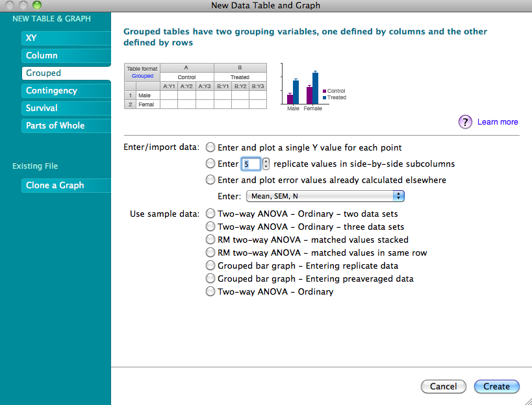Image resolution: width=532 pixels, height=405 pixels.
Task: Click the grouped table format preview
Action: pyautogui.click(x=195, y=86)
